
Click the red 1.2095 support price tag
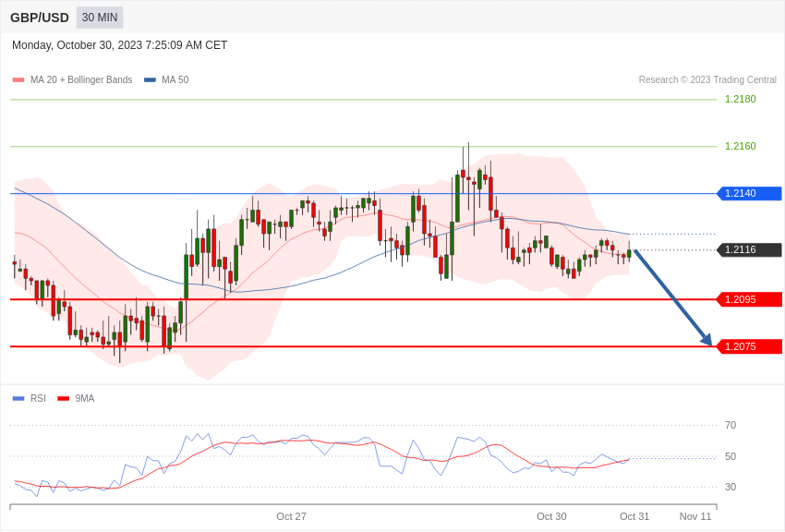[750, 300]
